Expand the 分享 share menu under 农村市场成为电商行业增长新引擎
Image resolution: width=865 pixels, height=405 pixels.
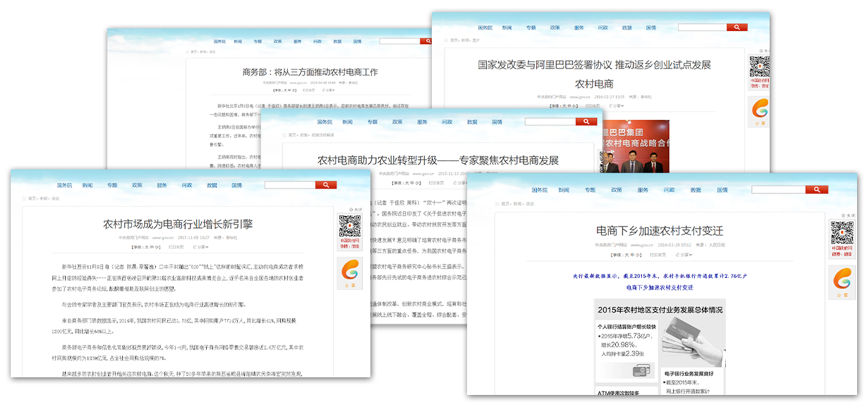(202, 246)
